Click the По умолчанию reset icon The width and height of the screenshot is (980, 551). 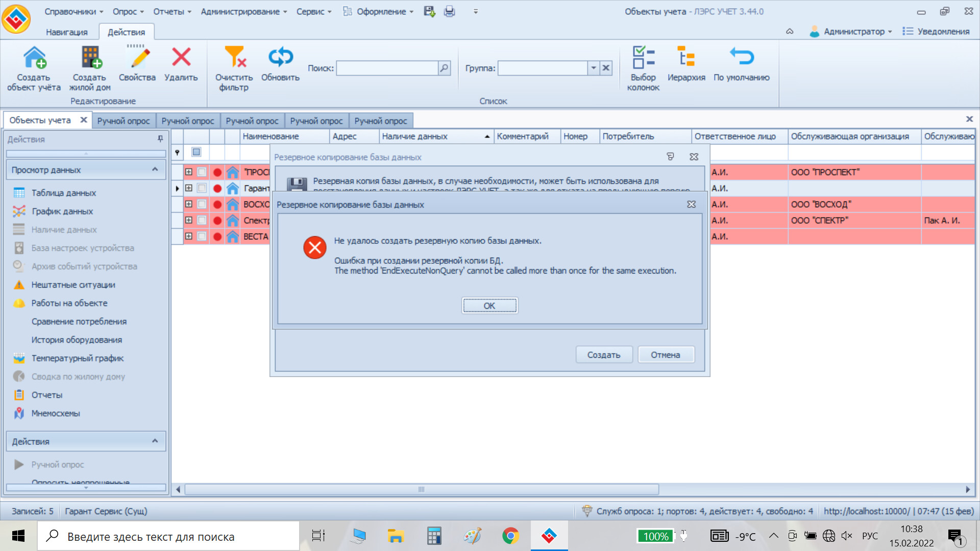742,57
